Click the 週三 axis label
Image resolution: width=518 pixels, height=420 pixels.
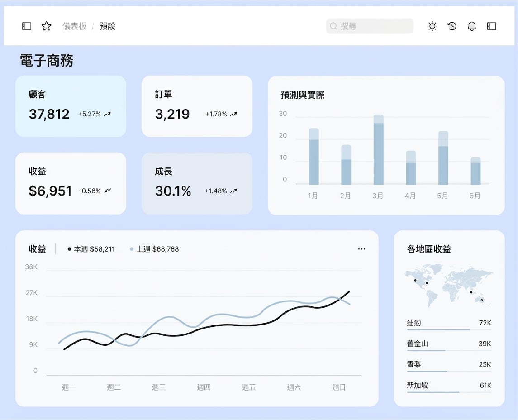(x=159, y=387)
